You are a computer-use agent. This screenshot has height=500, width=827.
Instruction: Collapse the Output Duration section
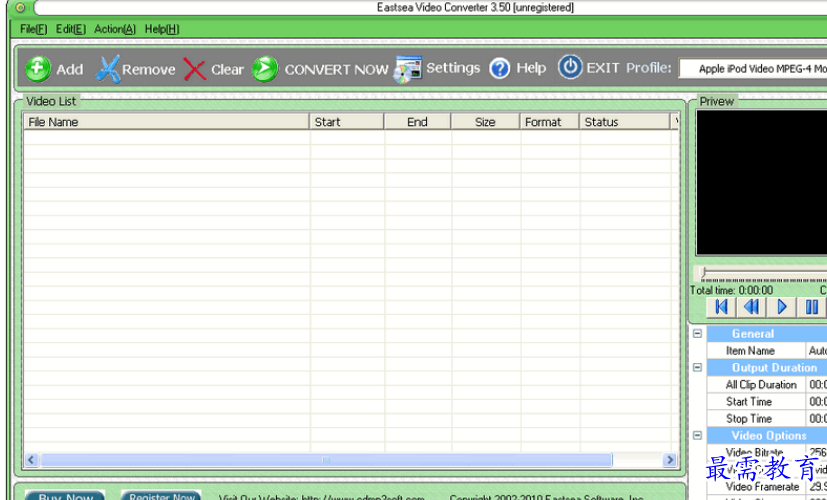click(697, 368)
